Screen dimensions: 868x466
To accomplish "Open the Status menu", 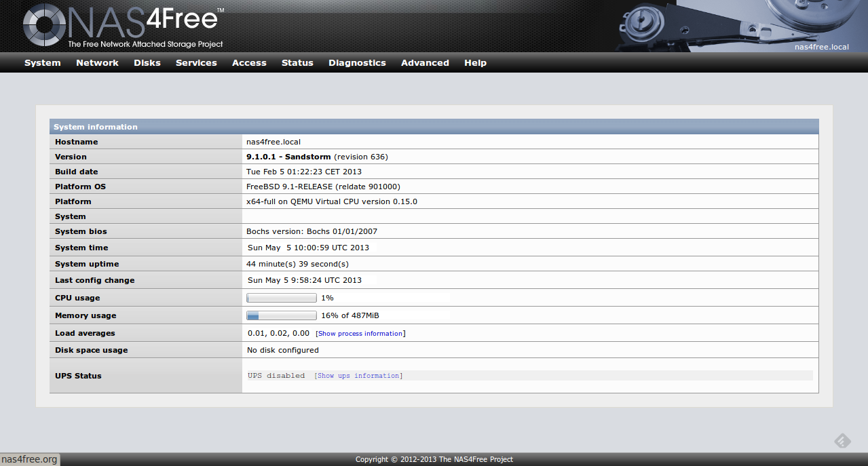I will [x=297, y=62].
